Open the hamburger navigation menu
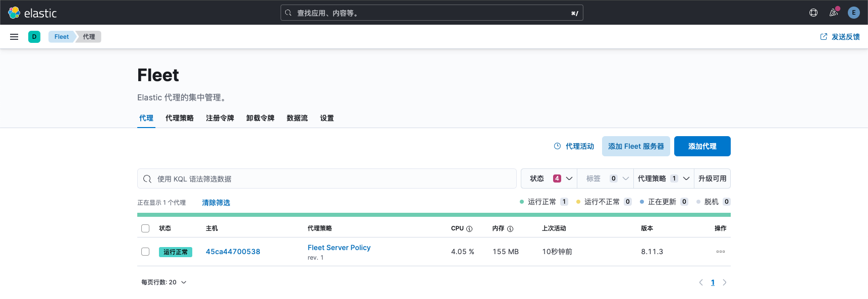The image size is (868, 299). (x=14, y=37)
